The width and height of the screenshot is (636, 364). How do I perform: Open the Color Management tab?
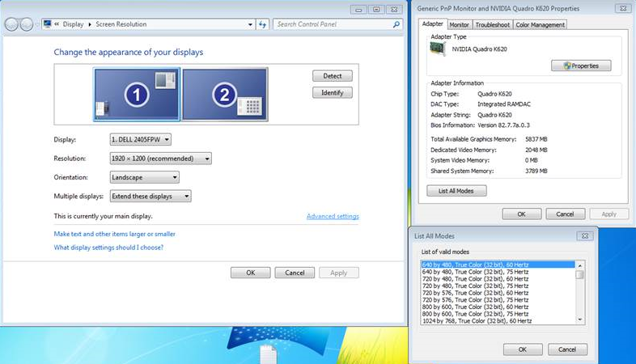pos(540,25)
